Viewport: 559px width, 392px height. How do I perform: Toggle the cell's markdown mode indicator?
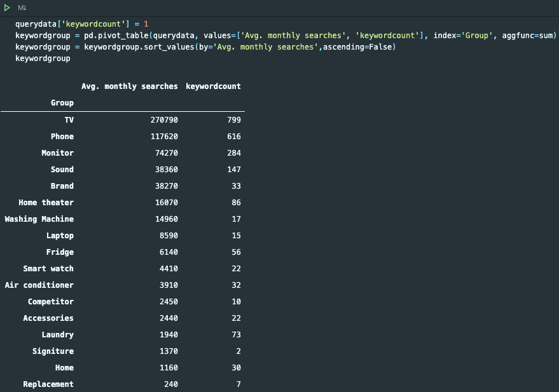22,8
